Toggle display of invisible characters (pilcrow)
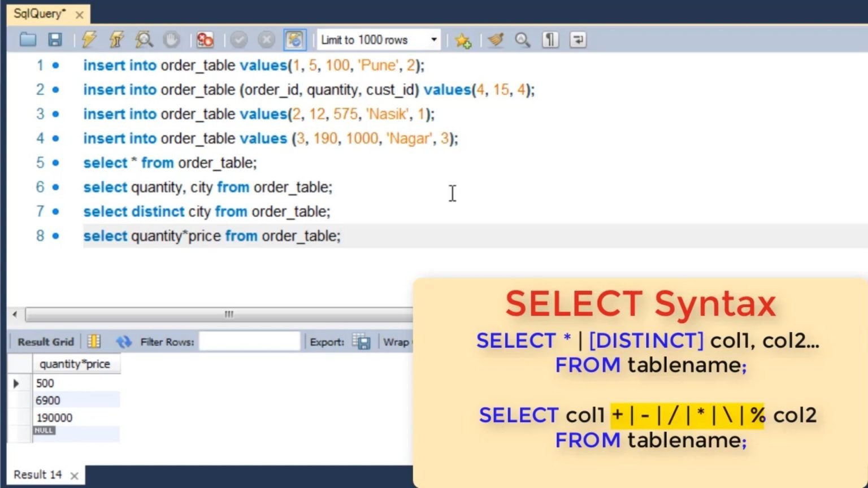This screenshot has width=868, height=488. click(550, 40)
